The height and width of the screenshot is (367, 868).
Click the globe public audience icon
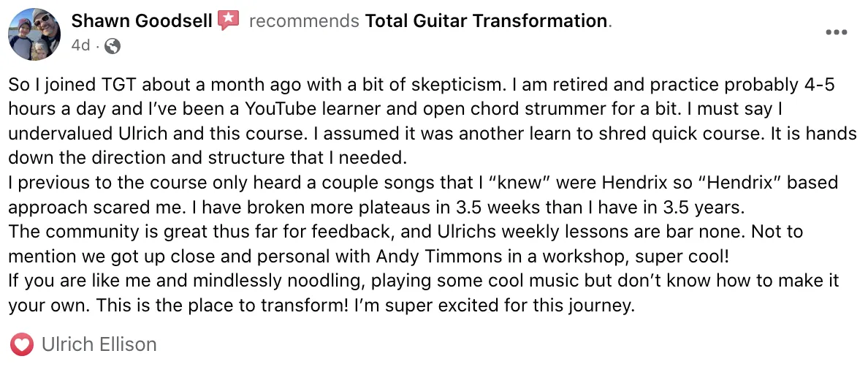click(x=113, y=46)
